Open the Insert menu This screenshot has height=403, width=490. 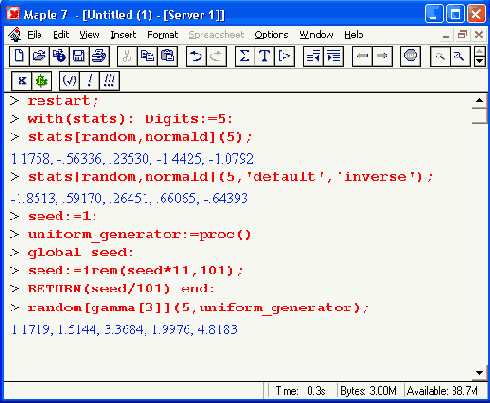(x=123, y=35)
